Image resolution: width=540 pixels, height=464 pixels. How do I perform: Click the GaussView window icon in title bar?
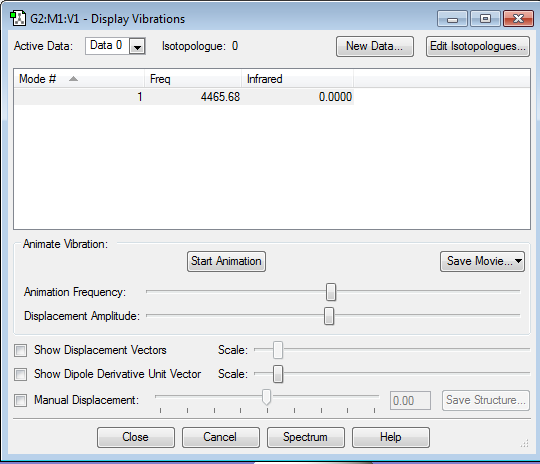pyautogui.click(x=18, y=18)
